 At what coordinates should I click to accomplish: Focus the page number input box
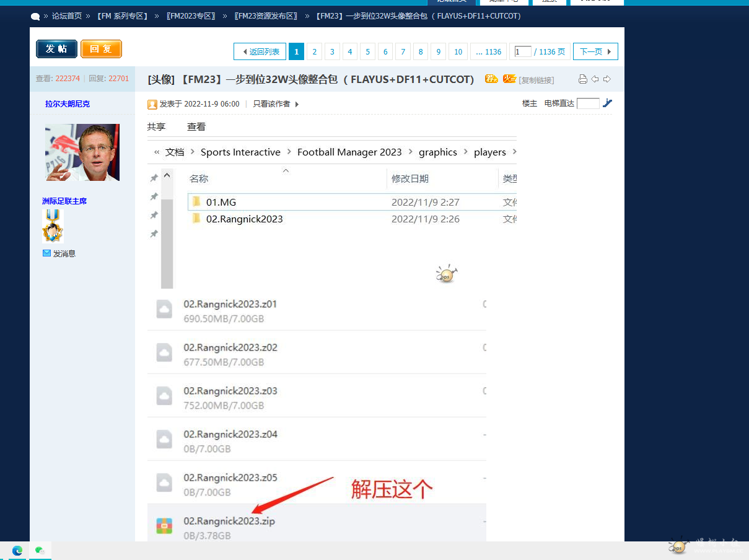[x=523, y=51]
